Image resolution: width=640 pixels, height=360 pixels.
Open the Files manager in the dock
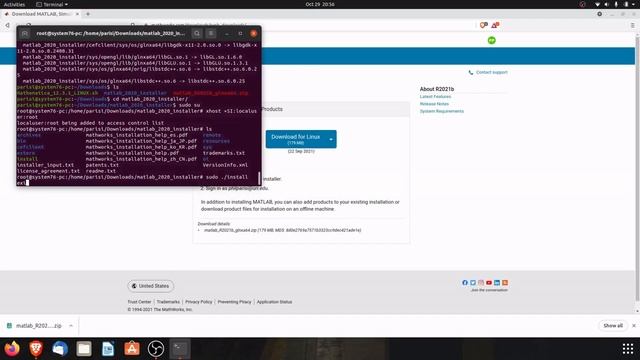point(84,349)
